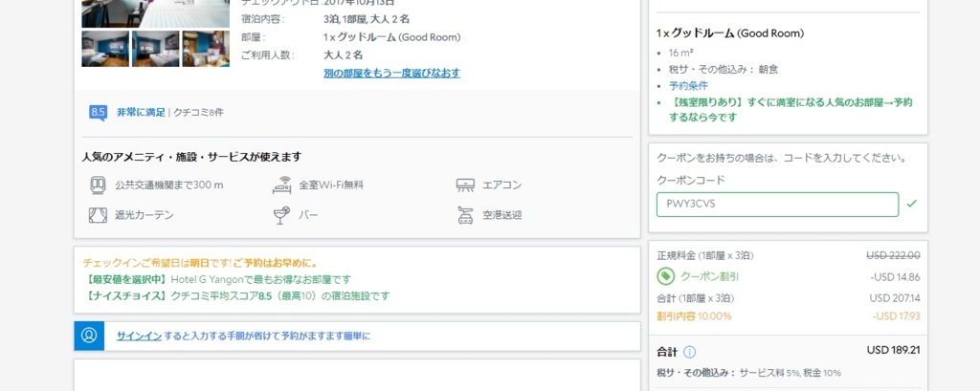Click the 全室Wi-Fi無料 label
Viewport: 980px width, 391px height.
pyautogui.click(x=331, y=185)
